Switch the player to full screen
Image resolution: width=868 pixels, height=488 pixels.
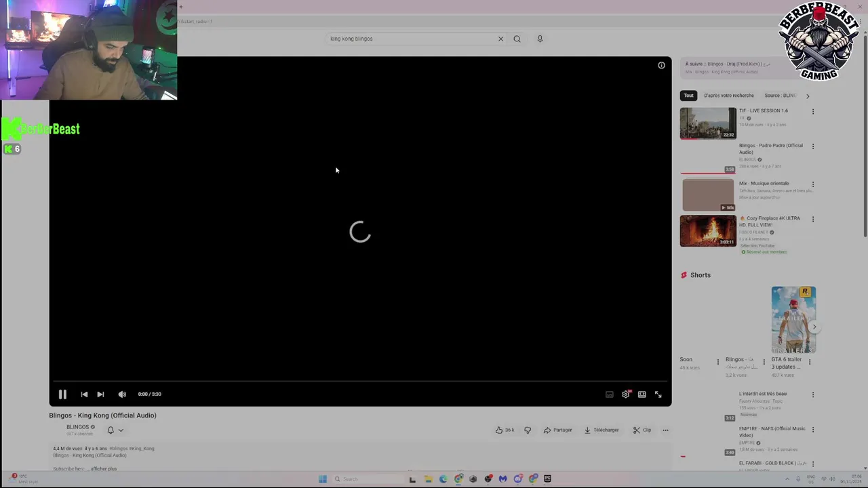(658, 394)
